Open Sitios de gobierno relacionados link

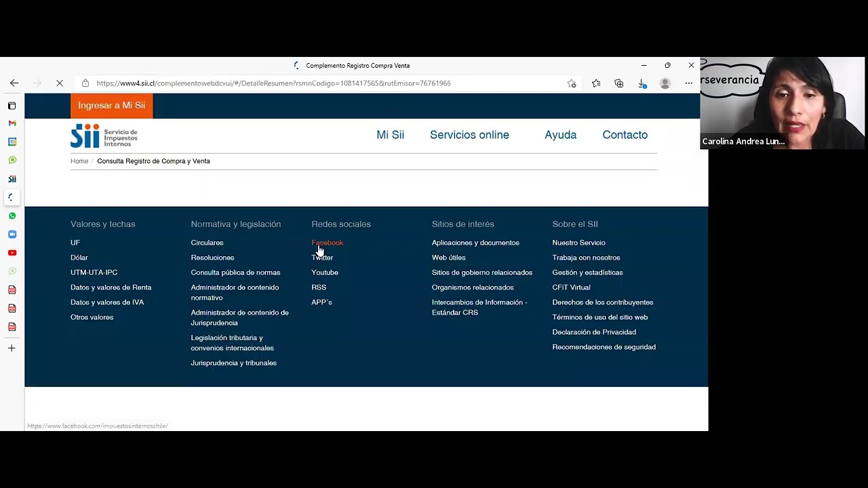482,272
